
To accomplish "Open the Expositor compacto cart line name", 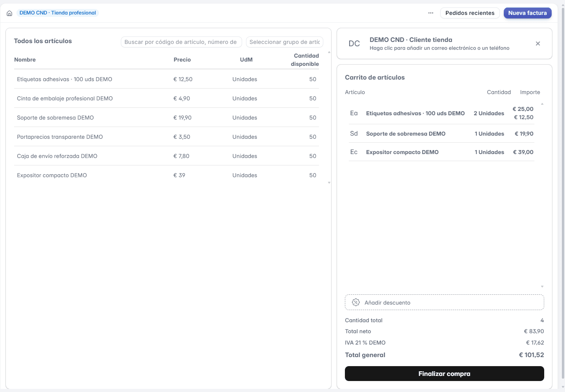I will tap(402, 152).
